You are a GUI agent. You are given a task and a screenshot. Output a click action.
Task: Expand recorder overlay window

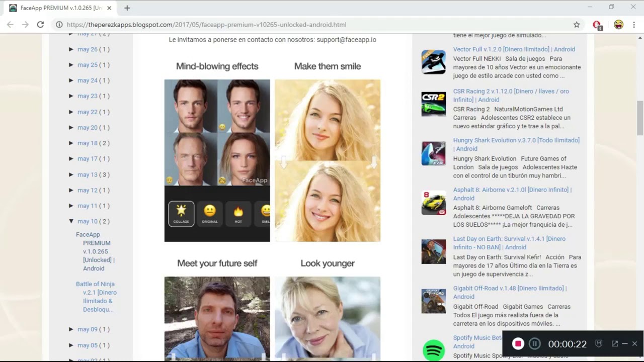point(615,344)
